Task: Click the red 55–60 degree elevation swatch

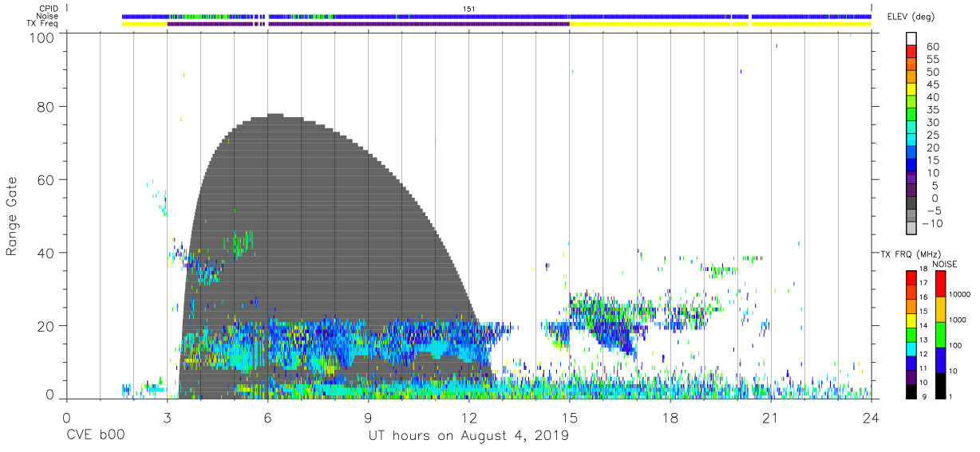Action: click(x=913, y=53)
